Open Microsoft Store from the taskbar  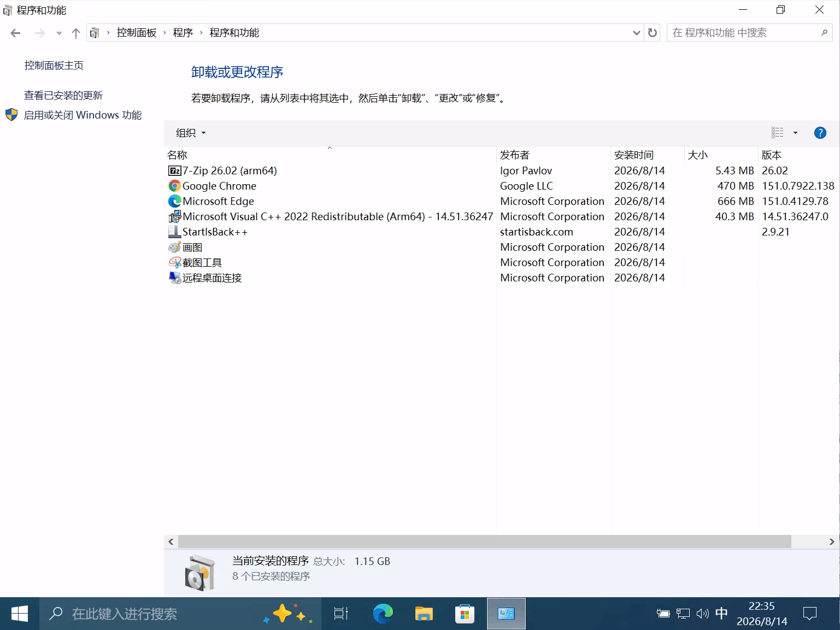point(465,614)
